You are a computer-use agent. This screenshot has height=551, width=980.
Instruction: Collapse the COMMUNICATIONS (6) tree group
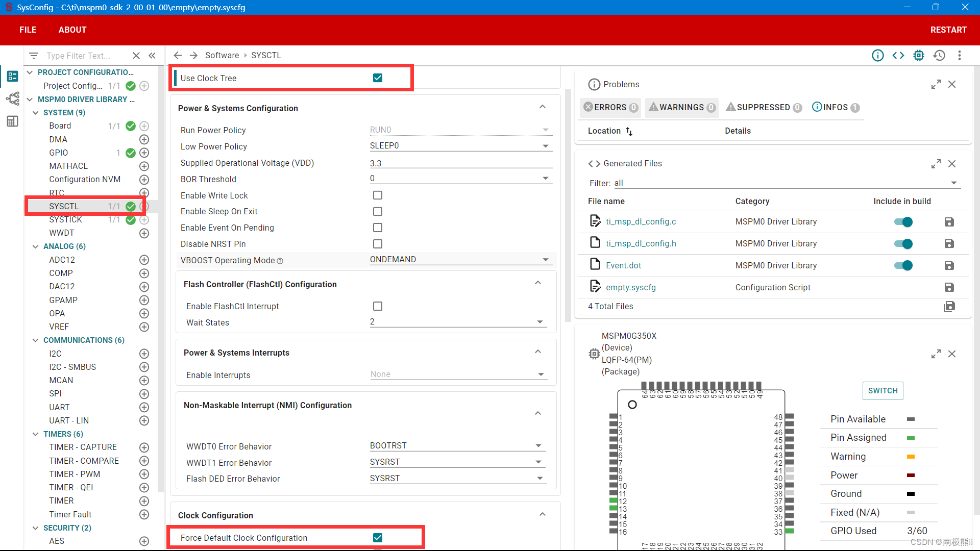[35, 340]
